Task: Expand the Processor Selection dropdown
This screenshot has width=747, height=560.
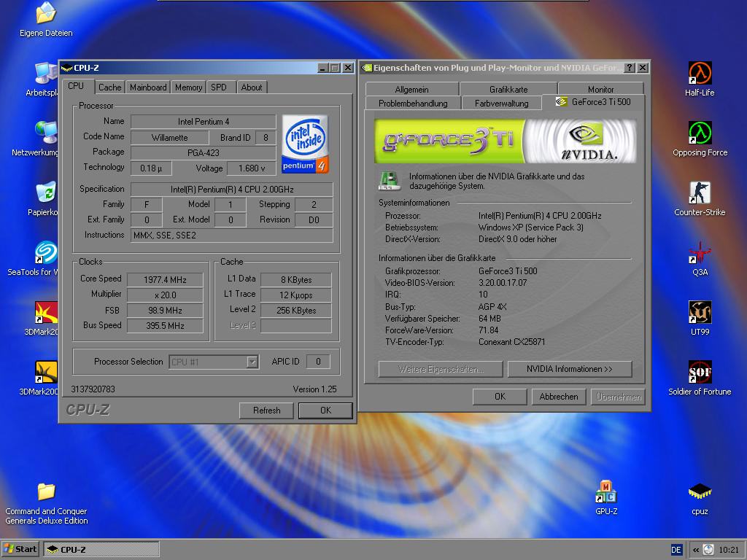Action: click(252, 362)
